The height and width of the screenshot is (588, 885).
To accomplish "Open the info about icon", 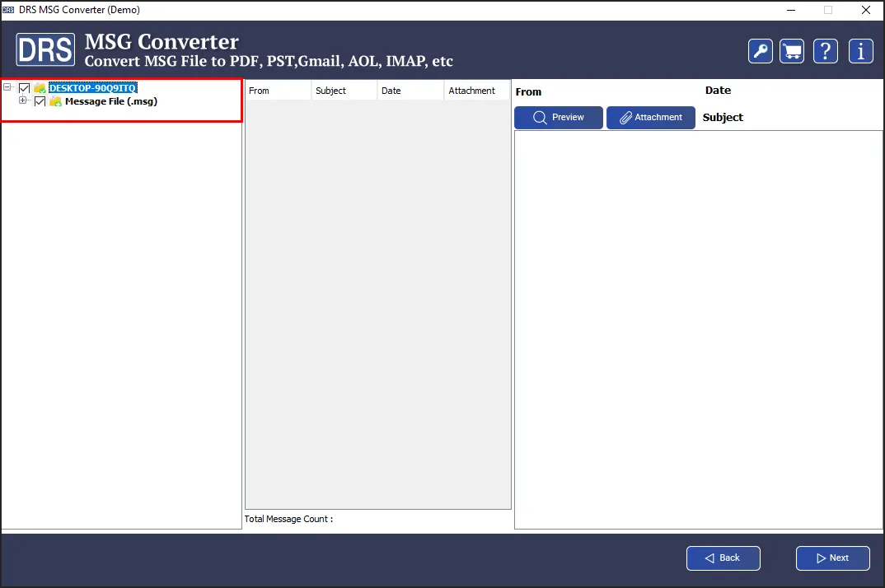I will 861,51.
